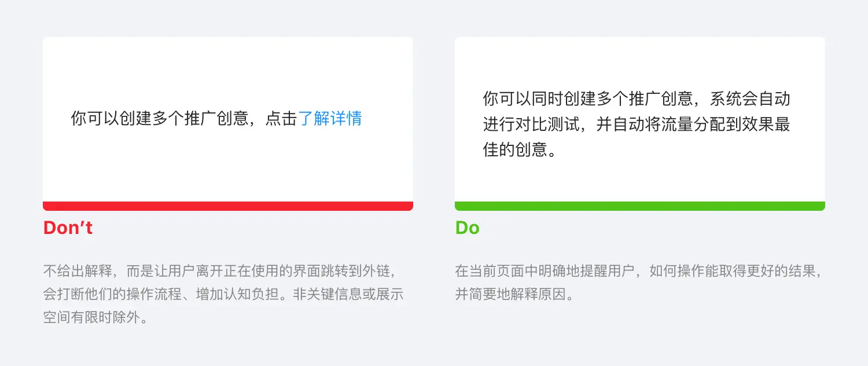Click the line starting 进行对比测试
The height and width of the screenshot is (366, 868).
point(637,125)
